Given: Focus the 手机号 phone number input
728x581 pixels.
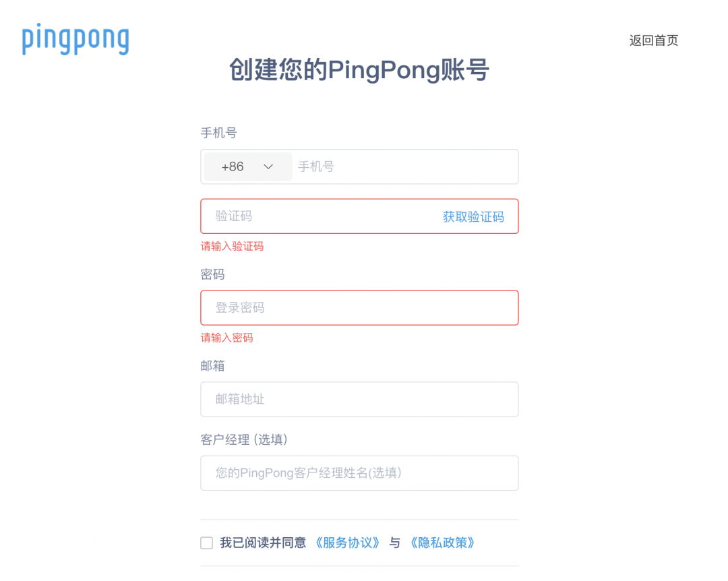Looking at the screenshot, I should click(404, 166).
